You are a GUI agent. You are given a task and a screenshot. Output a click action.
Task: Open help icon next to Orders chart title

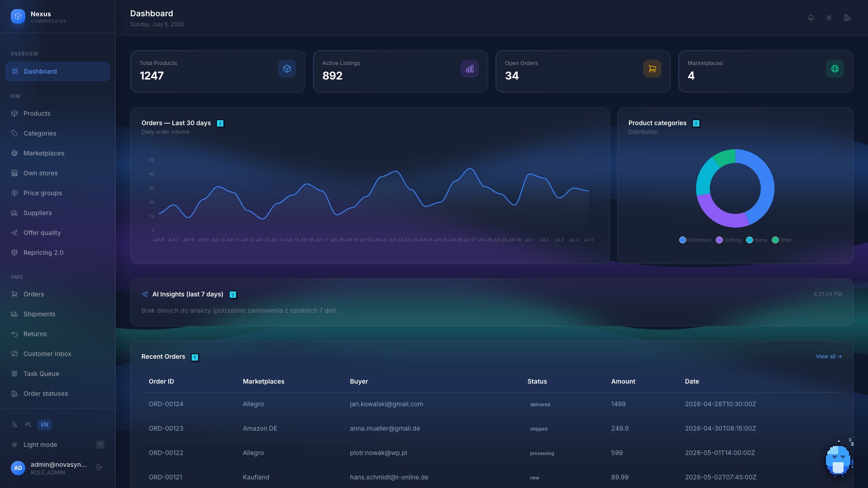tap(220, 123)
